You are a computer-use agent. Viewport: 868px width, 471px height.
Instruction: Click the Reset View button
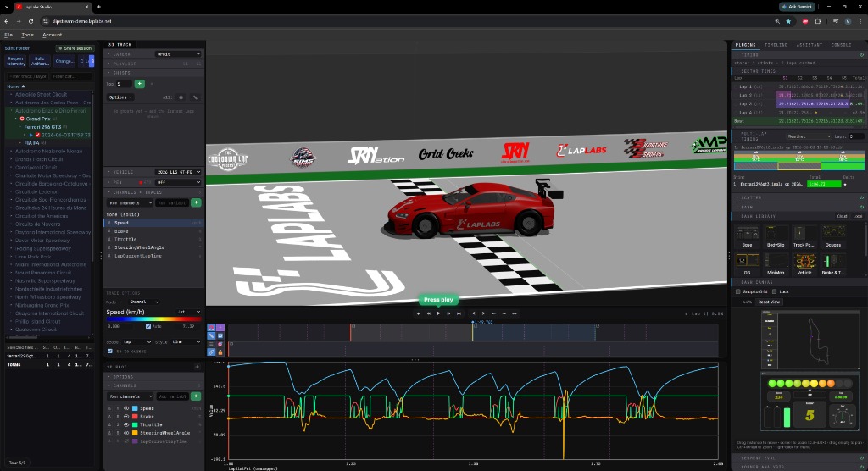768,302
